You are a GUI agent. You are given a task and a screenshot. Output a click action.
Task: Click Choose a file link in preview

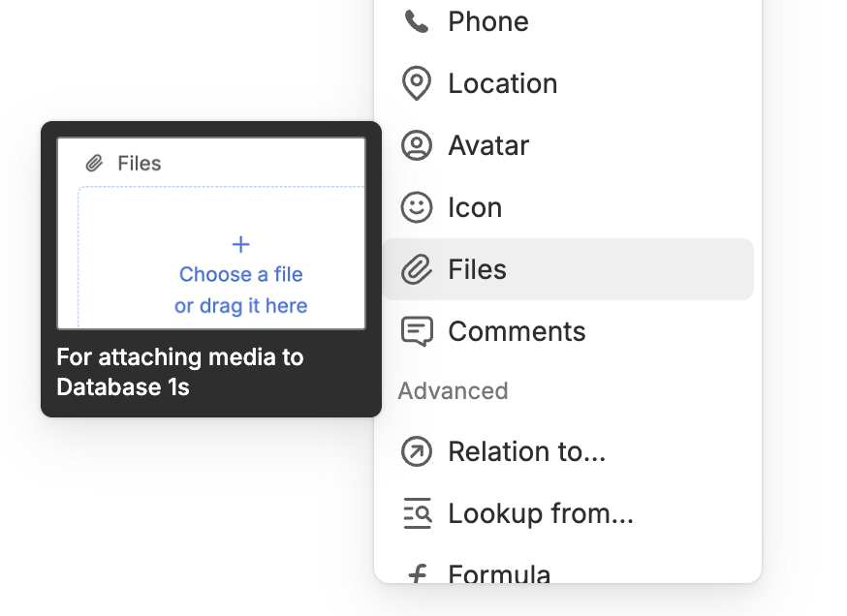coord(241,274)
